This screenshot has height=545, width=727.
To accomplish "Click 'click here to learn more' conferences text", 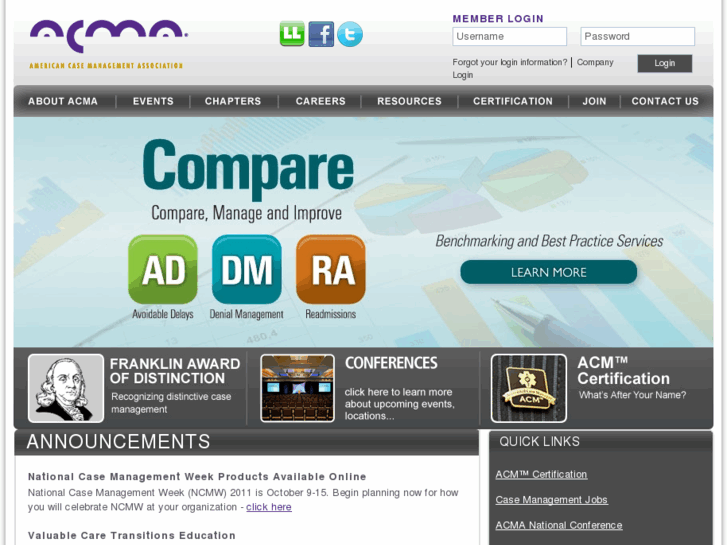I will (x=398, y=392).
